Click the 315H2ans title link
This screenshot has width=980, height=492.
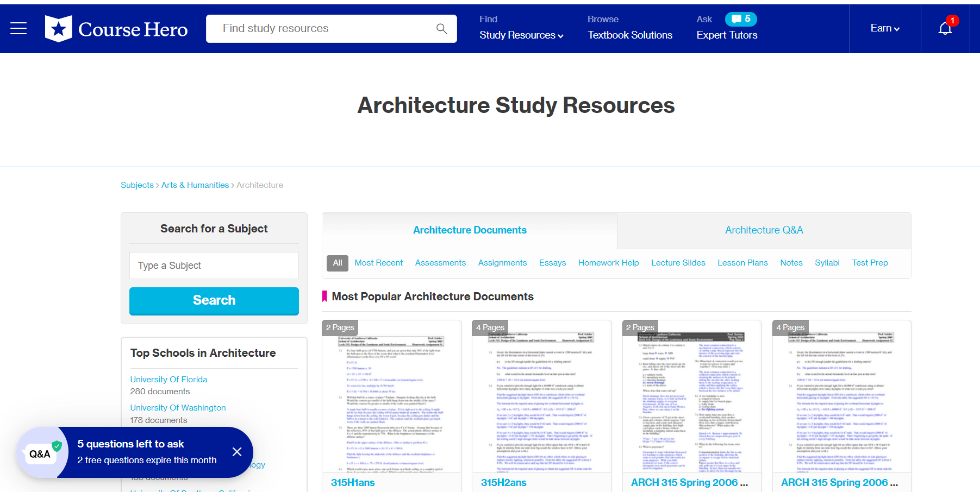pyautogui.click(x=503, y=483)
